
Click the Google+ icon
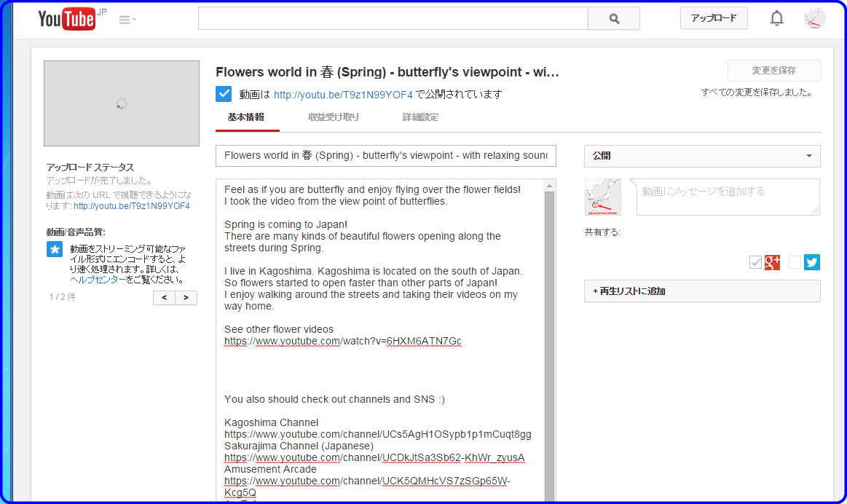point(773,262)
